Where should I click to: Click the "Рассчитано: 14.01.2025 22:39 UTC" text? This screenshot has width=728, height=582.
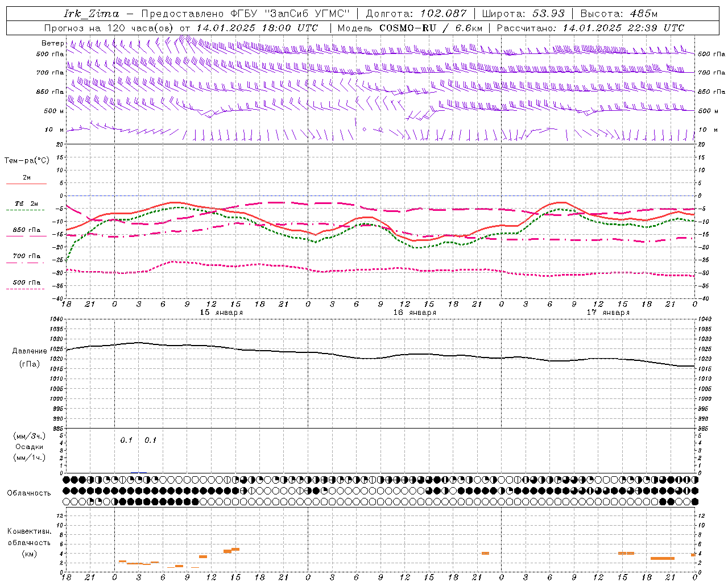point(590,28)
